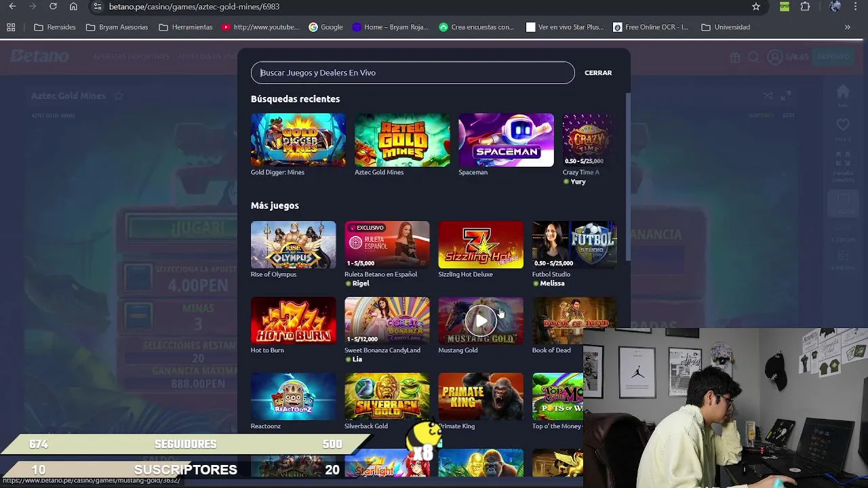The height and width of the screenshot is (488, 868).
Task: Open the YouTube bookmark
Action: click(x=260, y=27)
